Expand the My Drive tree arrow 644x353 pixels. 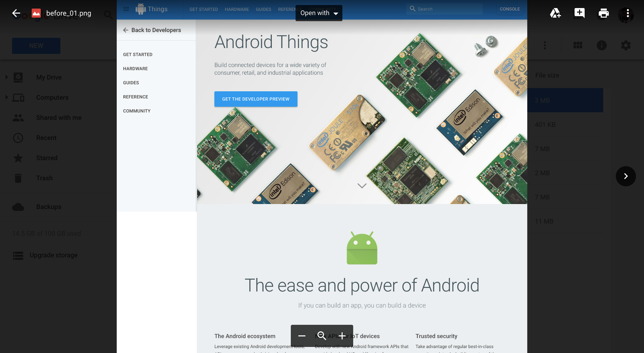click(7, 77)
